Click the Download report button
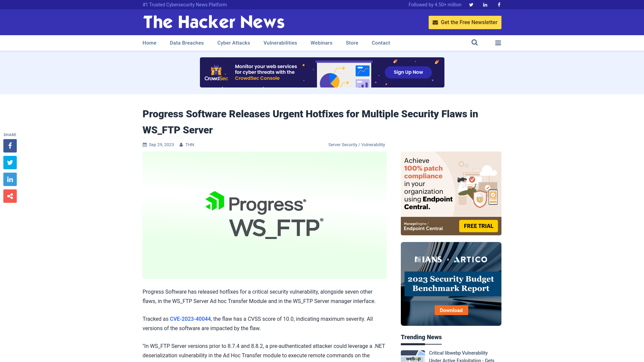The width and height of the screenshot is (644, 362). (451, 310)
